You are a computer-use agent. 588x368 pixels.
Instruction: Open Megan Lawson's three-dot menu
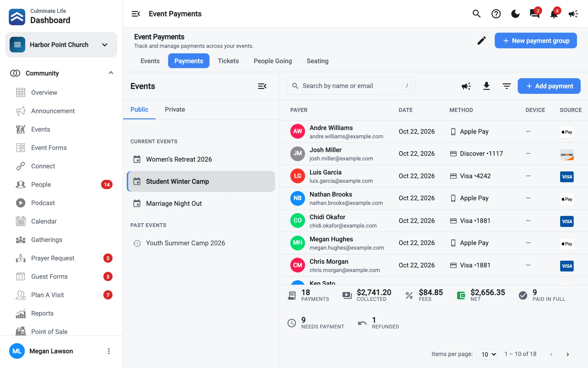tap(109, 351)
